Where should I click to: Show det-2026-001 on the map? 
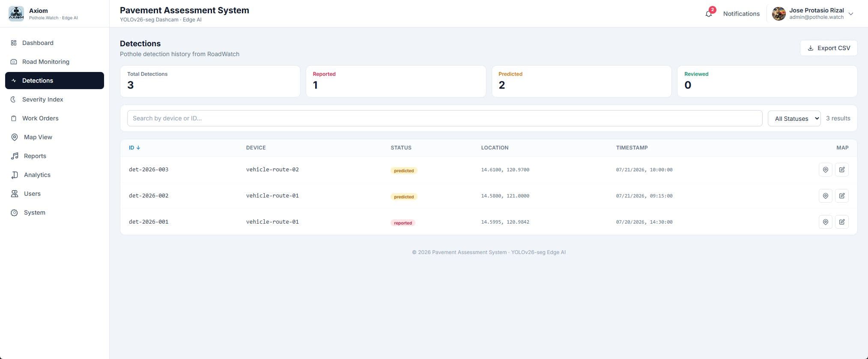pyautogui.click(x=825, y=222)
